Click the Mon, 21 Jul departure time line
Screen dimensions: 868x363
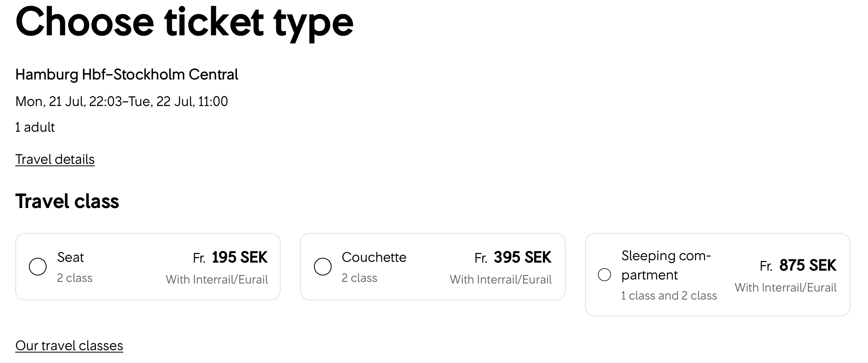(122, 102)
